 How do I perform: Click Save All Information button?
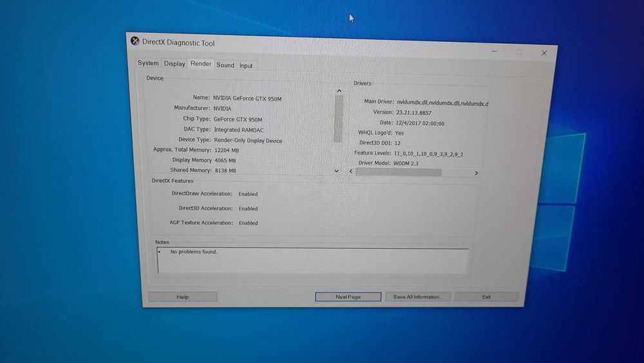417,297
